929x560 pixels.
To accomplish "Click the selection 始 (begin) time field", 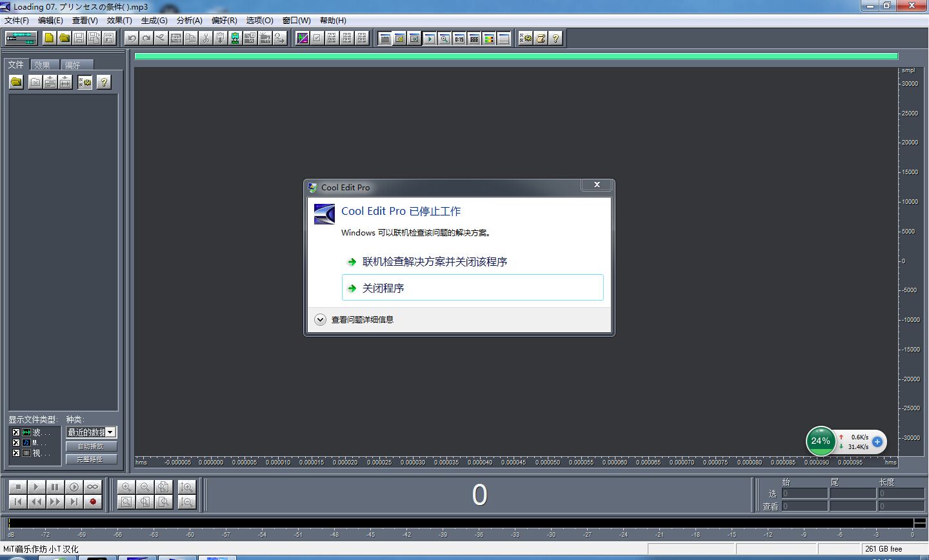I will [804, 493].
